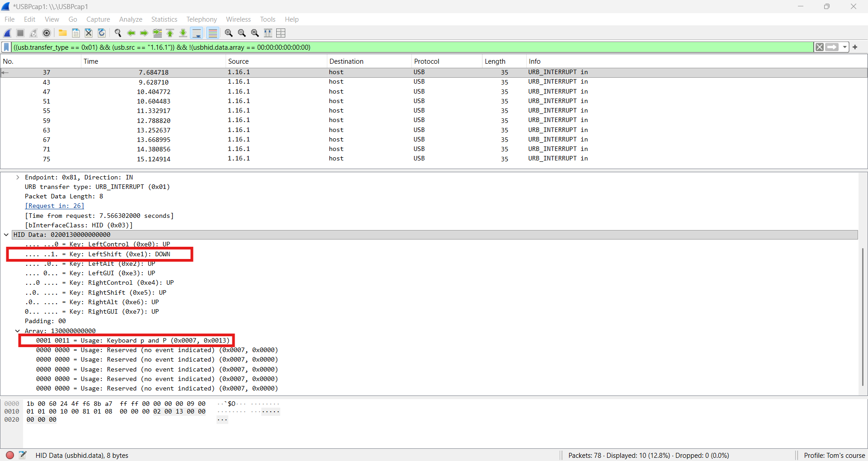
Task: Select packet number 59 in the list
Action: [47, 121]
